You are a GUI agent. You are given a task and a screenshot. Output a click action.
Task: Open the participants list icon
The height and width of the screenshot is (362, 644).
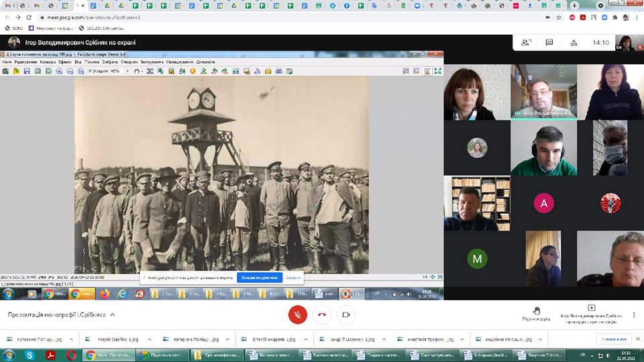[526, 42]
